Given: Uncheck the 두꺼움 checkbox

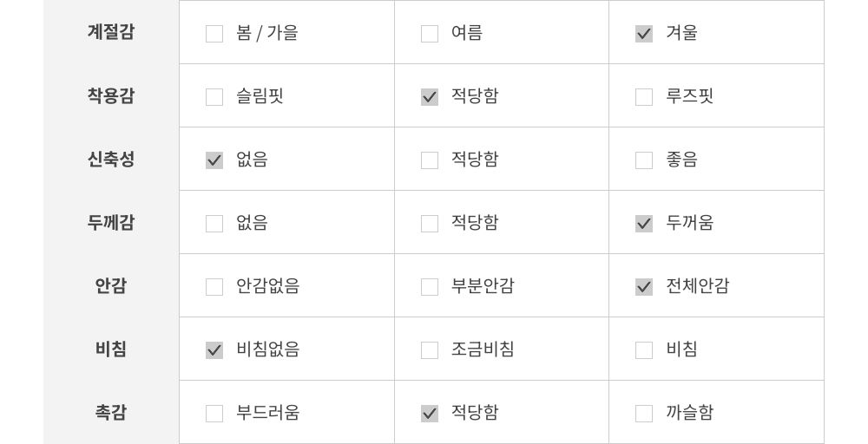Looking at the screenshot, I should [x=644, y=224].
